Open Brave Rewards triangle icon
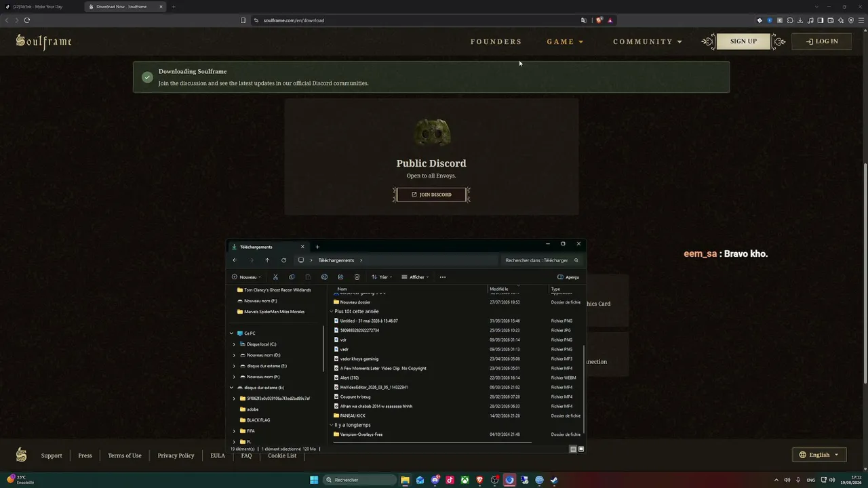 (x=610, y=20)
